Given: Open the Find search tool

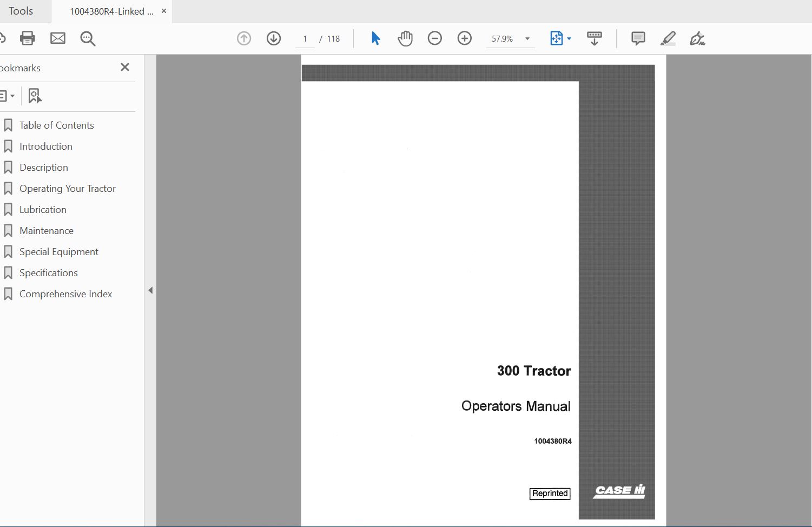Looking at the screenshot, I should tap(88, 38).
